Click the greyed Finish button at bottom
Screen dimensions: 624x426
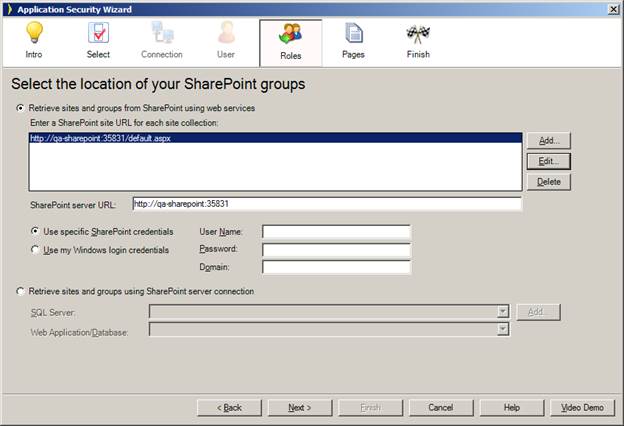pos(370,408)
